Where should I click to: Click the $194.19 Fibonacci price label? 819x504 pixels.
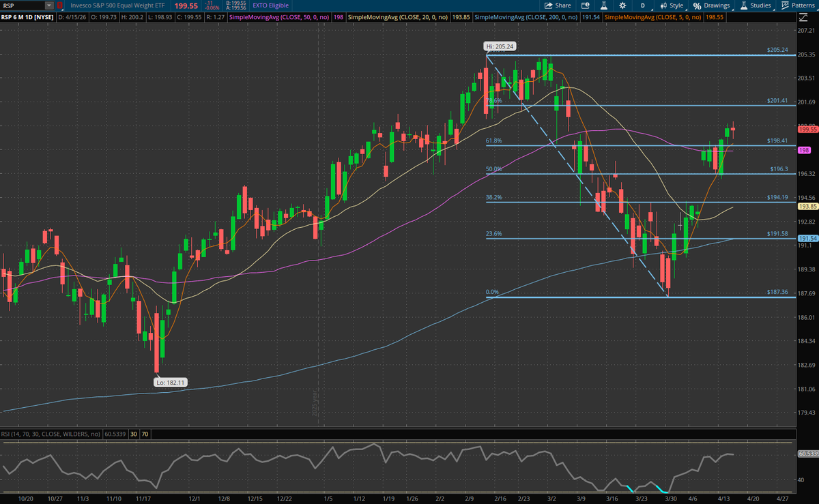click(777, 197)
